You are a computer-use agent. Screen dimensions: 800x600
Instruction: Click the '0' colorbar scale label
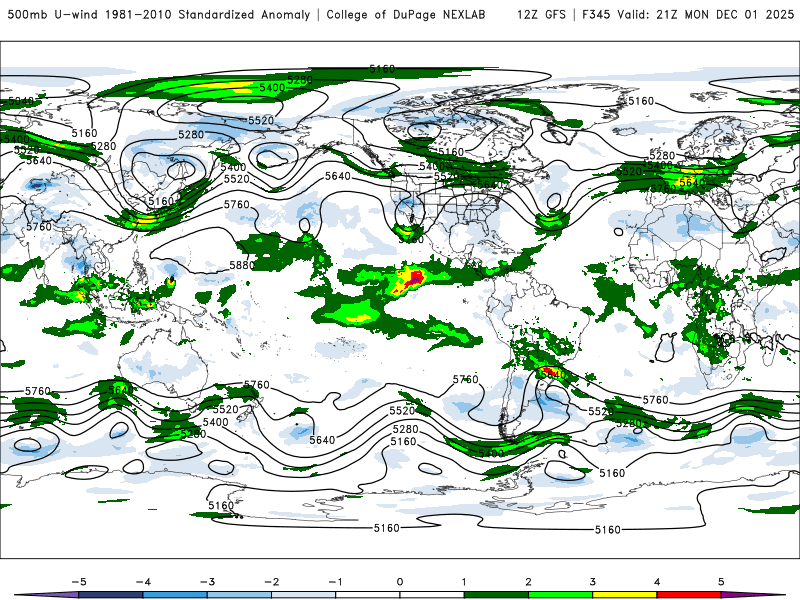400,582
